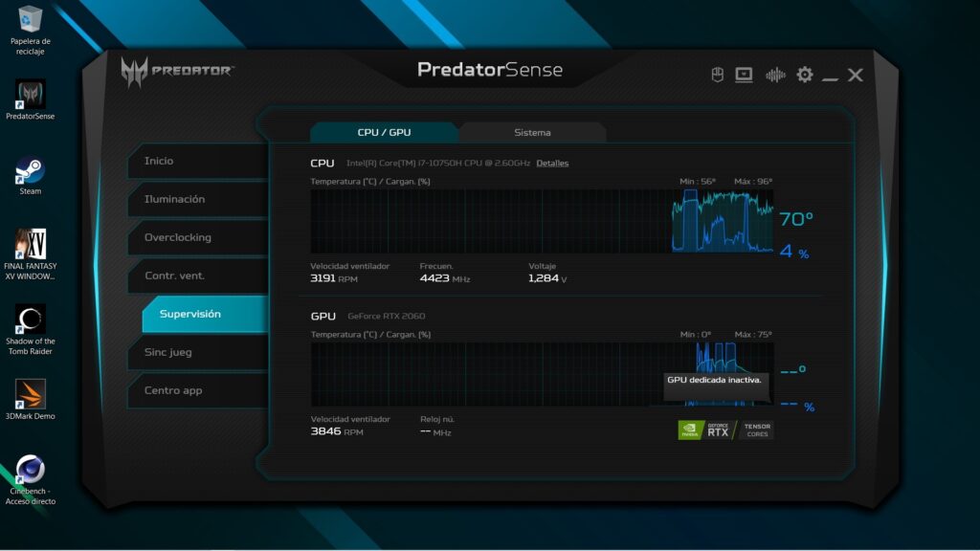Minimize the PredatorSense window
Image resolution: width=980 pixels, height=551 pixels.
[x=830, y=78]
